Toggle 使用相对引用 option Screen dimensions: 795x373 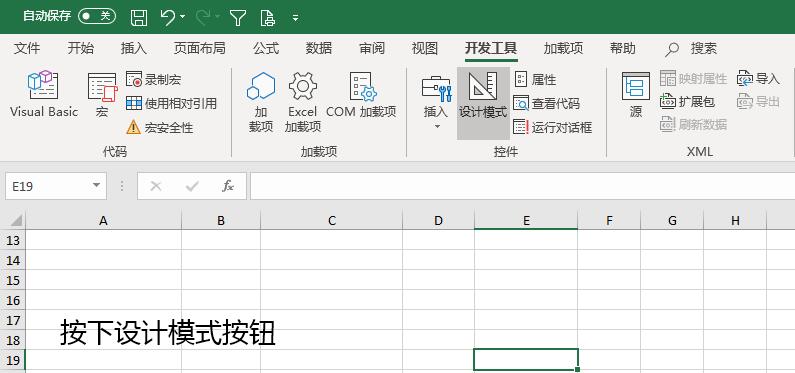[x=171, y=103]
